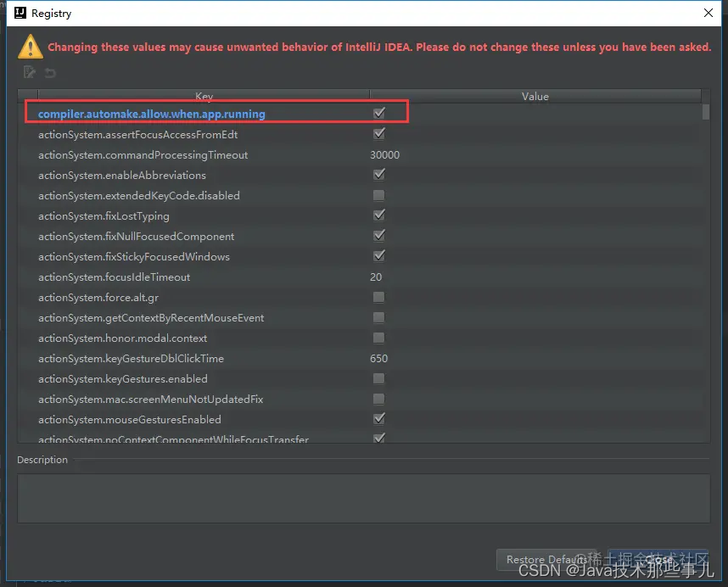Click the IntelliJ logo icon in title bar
Screen dimensions: 728x587
(20, 13)
